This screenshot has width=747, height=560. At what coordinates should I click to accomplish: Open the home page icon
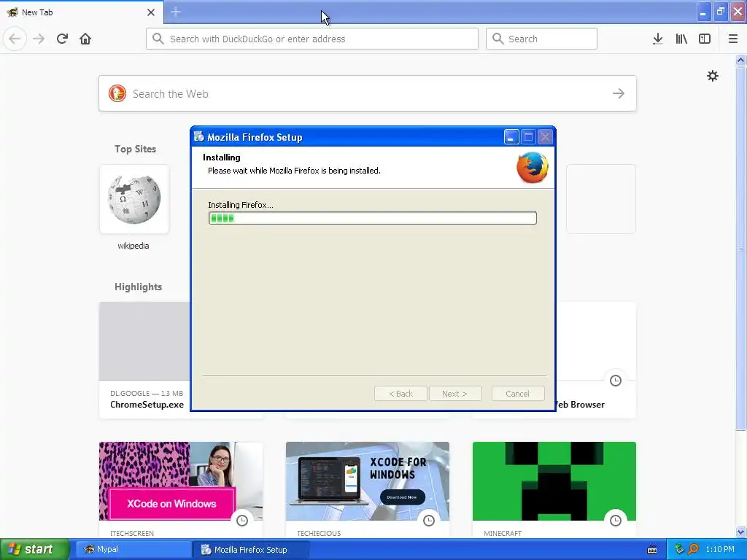(x=85, y=39)
